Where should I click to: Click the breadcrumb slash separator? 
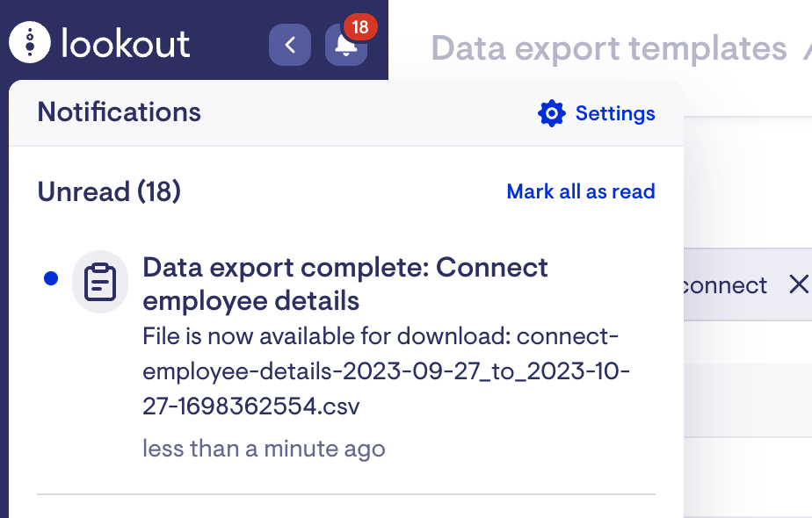click(x=808, y=48)
